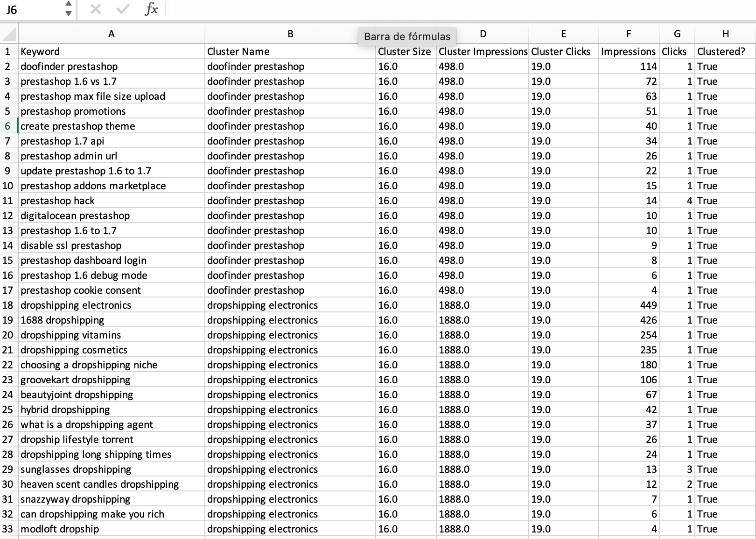Click cell 'sunglasses dropshipping'
The height and width of the screenshot is (539, 756).
pyautogui.click(x=111, y=469)
